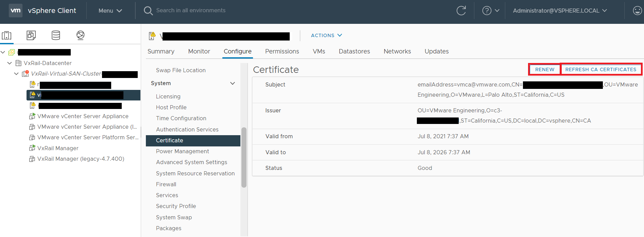Switch to the Permissions tab
The height and width of the screenshot is (237, 644).
click(x=282, y=51)
